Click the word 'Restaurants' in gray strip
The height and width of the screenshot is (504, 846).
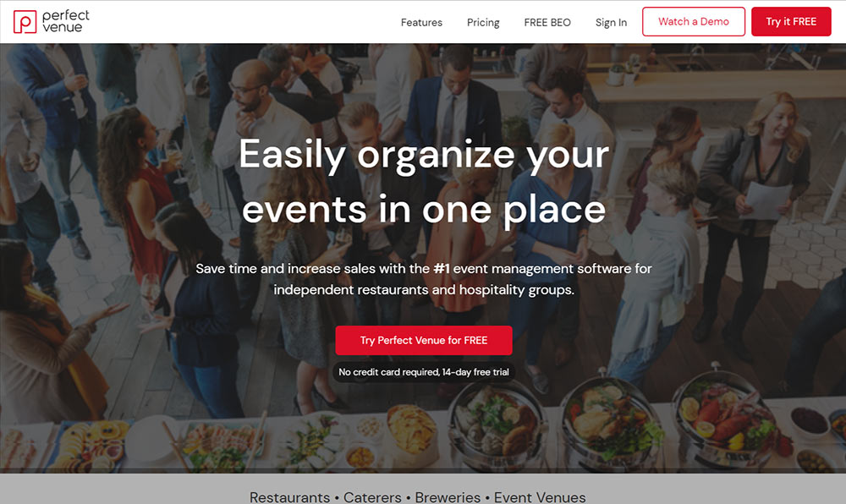click(x=289, y=497)
